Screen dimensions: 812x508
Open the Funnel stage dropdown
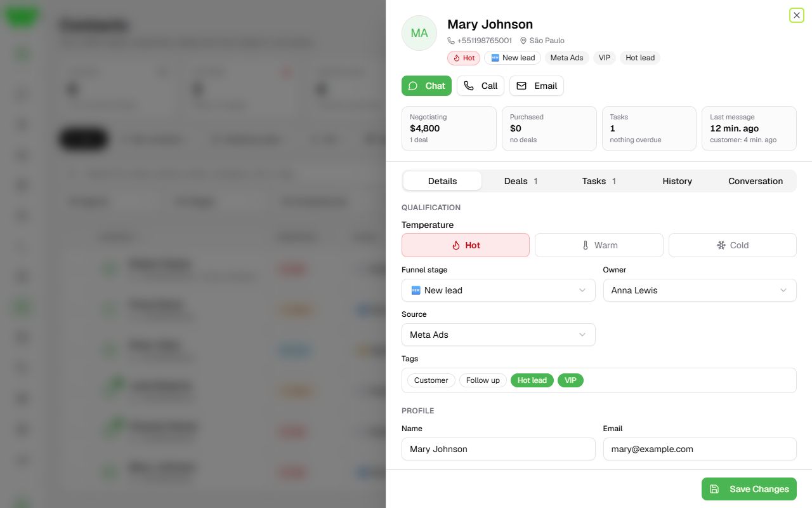[499, 290]
